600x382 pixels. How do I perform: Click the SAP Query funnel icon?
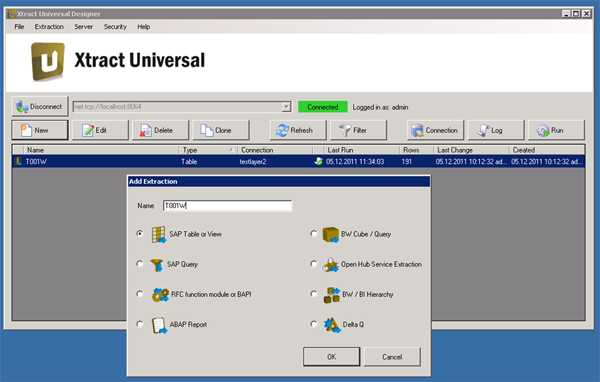point(157,264)
